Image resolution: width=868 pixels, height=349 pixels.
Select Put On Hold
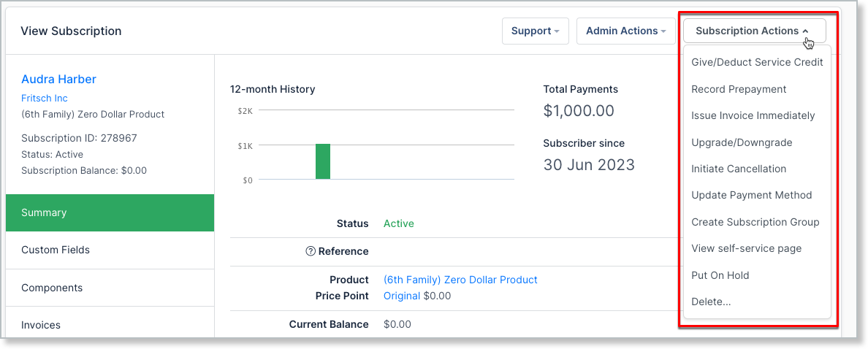(x=720, y=275)
